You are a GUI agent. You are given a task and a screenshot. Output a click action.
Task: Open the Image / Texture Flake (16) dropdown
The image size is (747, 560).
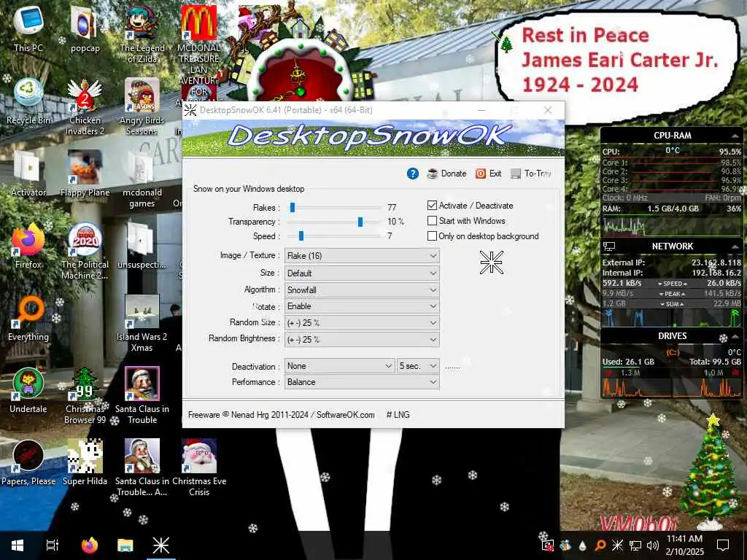point(362,256)
